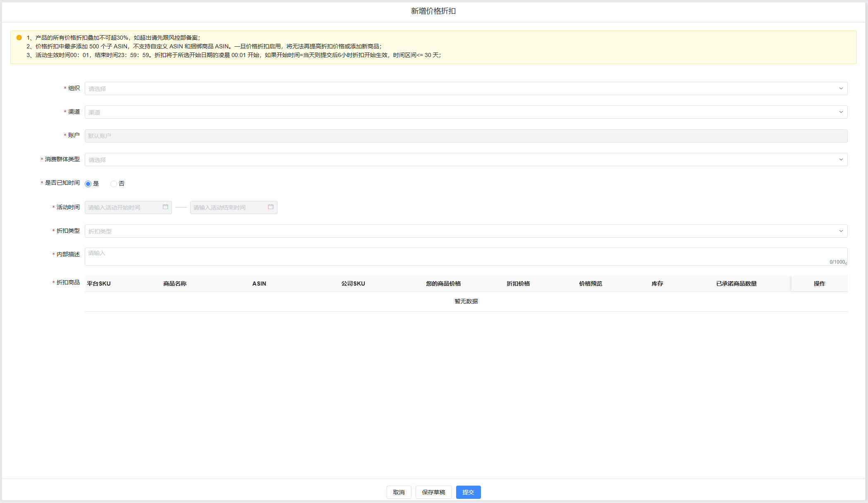
Task: Click calendar icon in activity end time
Action: pos(270,207)
